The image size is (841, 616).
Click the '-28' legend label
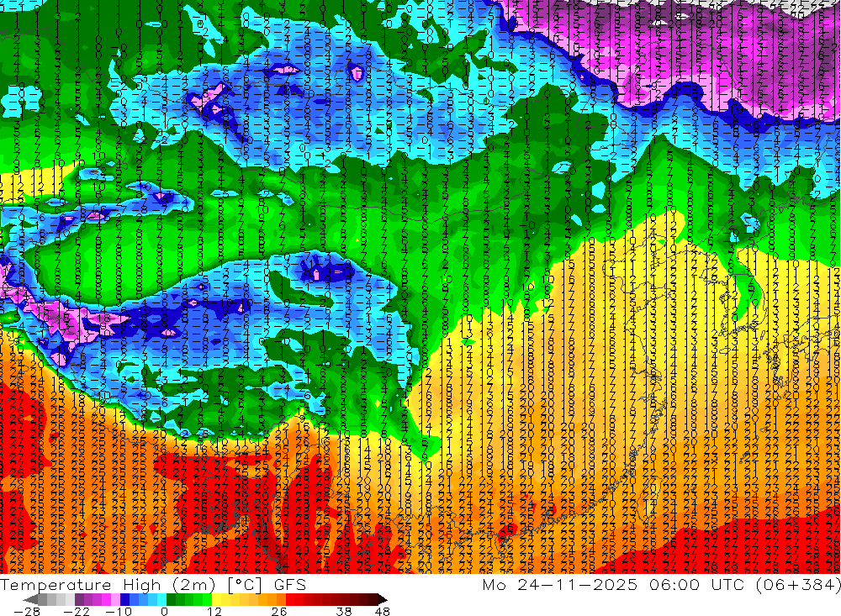click(x=27, y=611)
